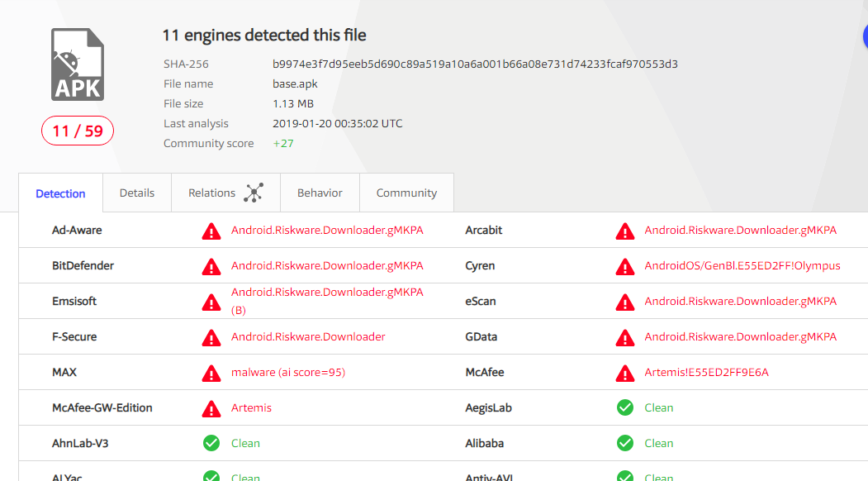Click the AegisLab green checkmark icon
The image size is (868, 481).
pos(625,407)
